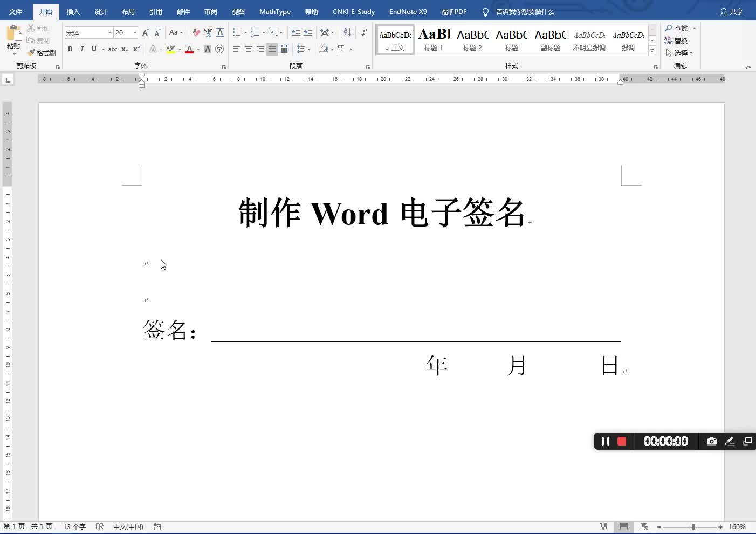Click the sort A-Z icon

pos(347,32)
